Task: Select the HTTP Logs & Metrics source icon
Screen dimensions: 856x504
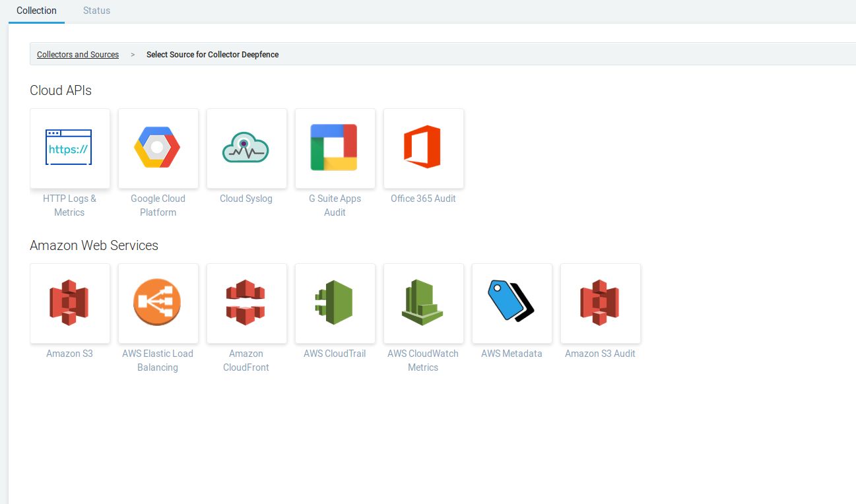Action: tap(70, 148)
